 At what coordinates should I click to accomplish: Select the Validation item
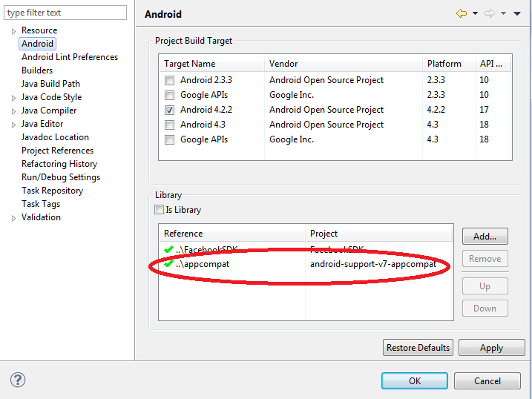tap(41, 217)
